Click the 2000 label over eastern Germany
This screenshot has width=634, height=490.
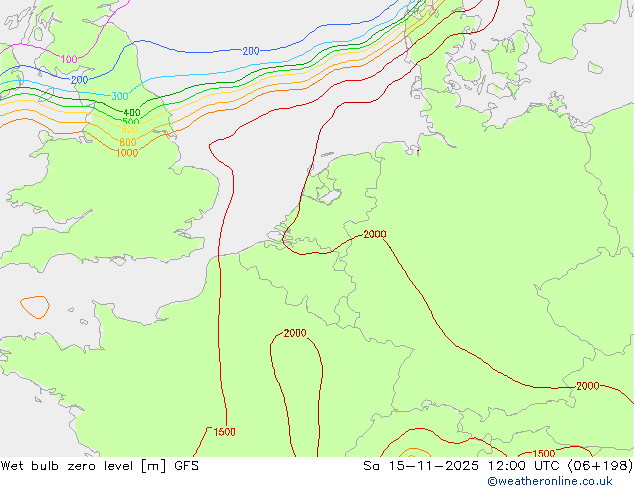point(588,386)
